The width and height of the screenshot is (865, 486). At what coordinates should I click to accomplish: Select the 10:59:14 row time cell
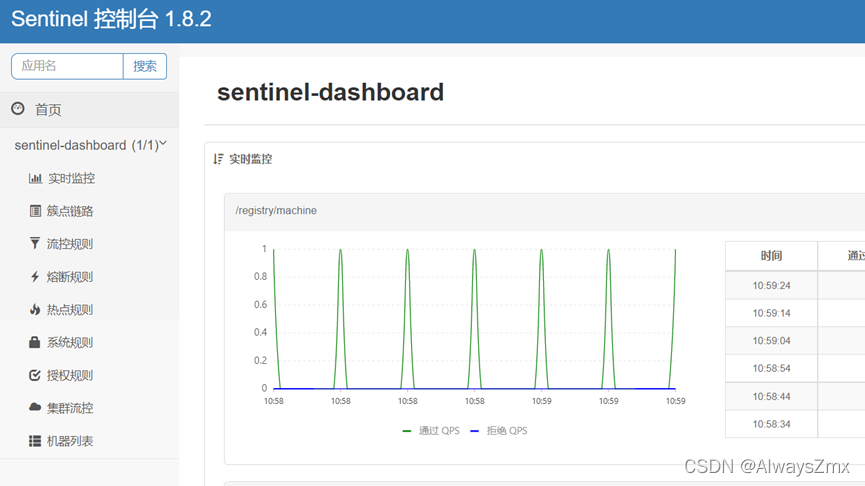[771, 313]
